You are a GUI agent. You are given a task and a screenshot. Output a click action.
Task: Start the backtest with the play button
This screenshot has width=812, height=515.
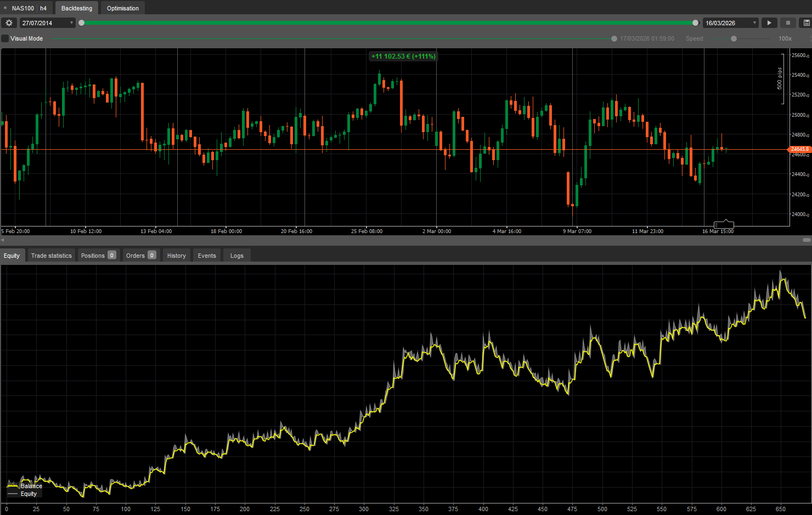coord(769,22)
